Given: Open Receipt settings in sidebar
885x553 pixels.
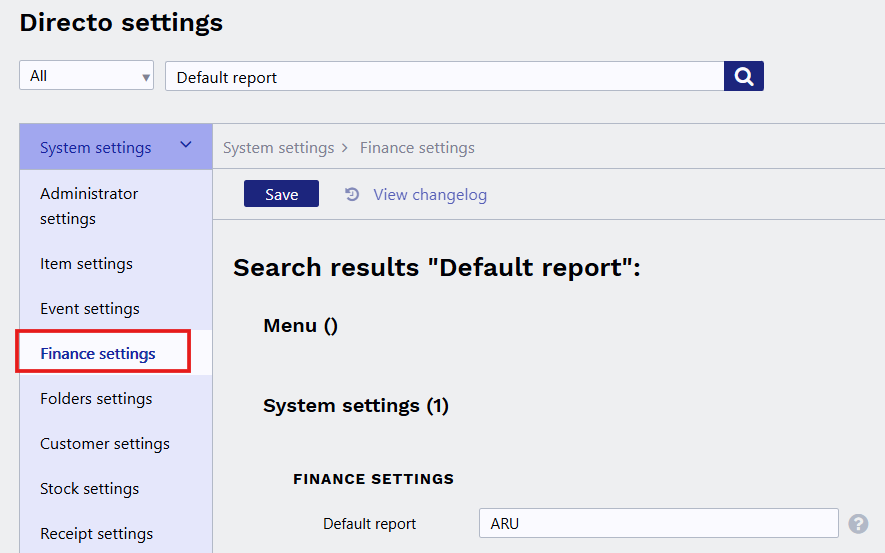Looking at the screenshot, I should [x=97, y=534].
